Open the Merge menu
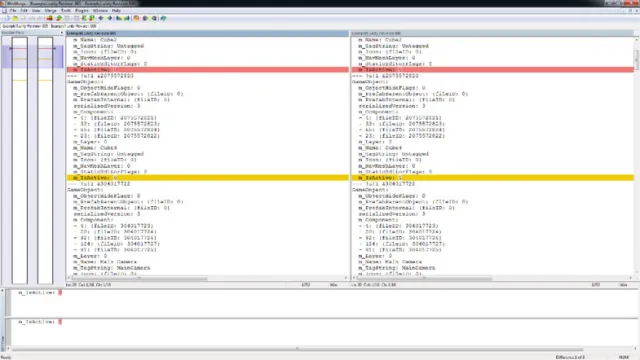The image size is (640, 360). click(51, 11)
